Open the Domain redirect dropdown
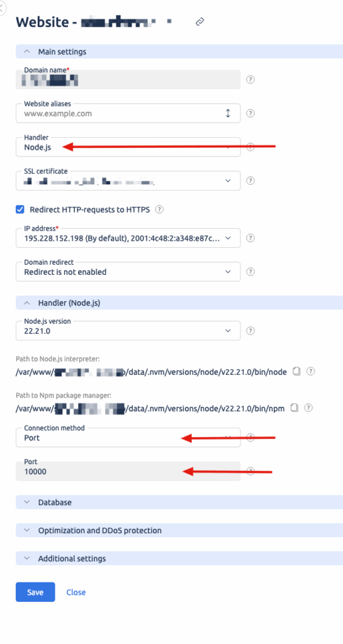Screen dimensions: 343x644 click(x=128, y=272)
